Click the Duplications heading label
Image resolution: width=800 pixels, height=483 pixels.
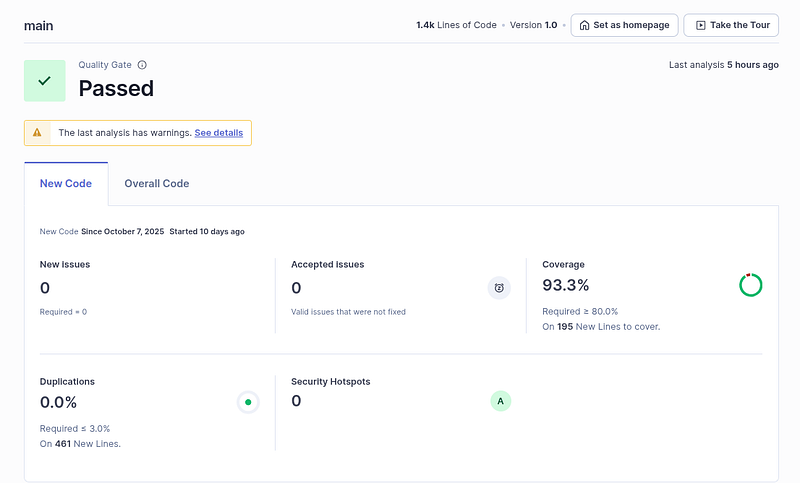click(67, 382)
